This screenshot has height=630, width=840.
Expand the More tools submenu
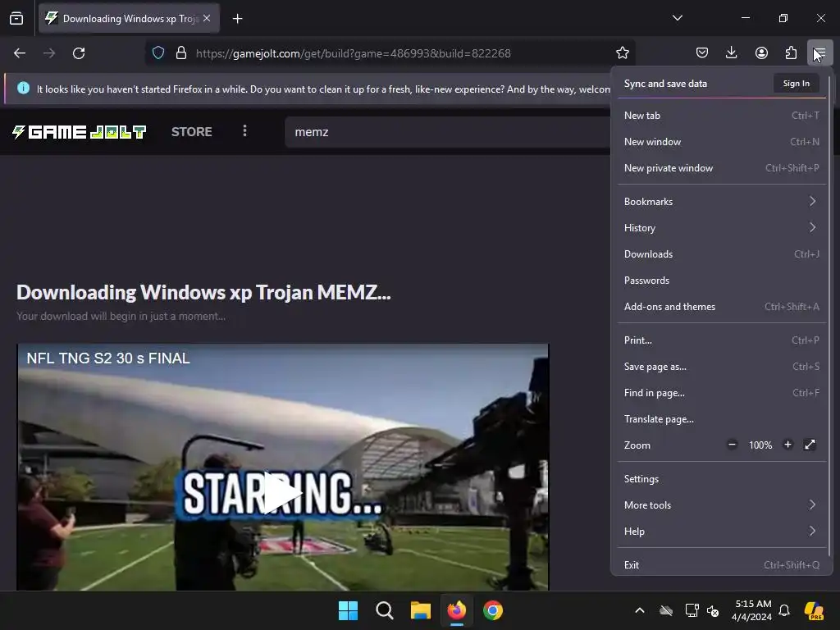click(x=721, y=505)
